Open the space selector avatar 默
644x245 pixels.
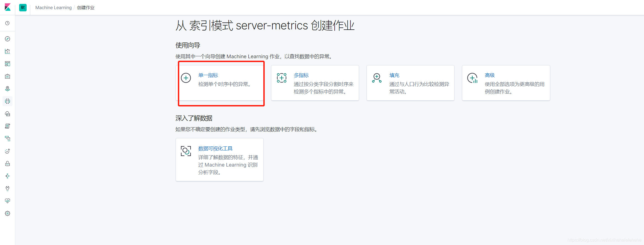pyautogui.click(x=23, y=7)
